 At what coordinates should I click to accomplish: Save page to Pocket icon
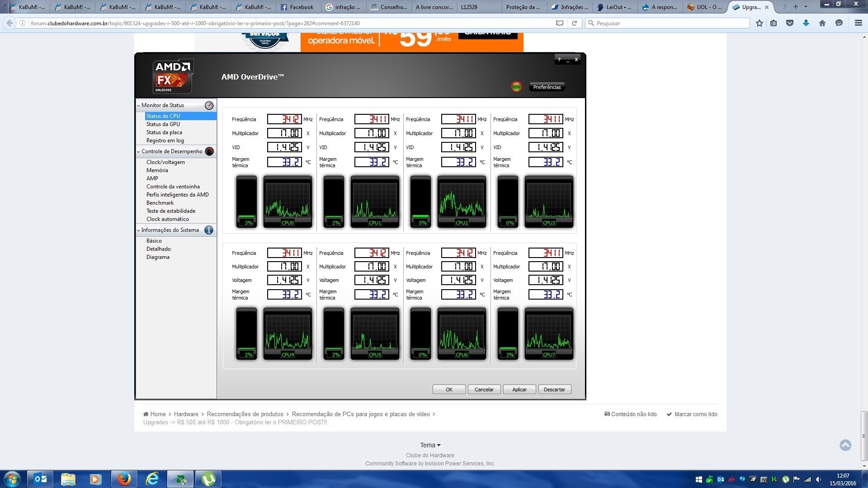pos(790,23)
